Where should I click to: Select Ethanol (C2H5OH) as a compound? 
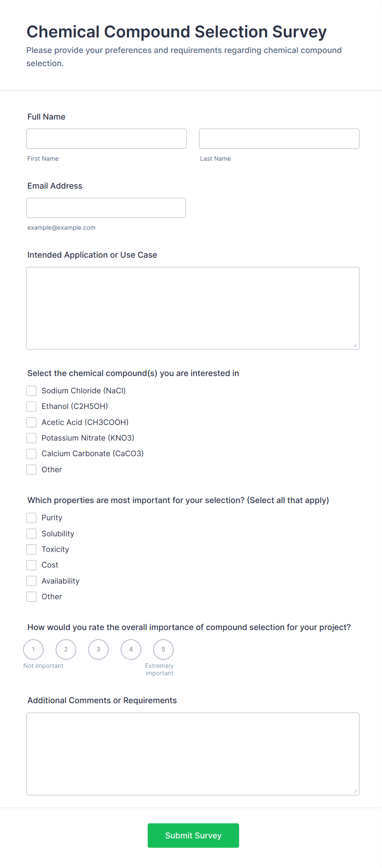pos(31,406)
